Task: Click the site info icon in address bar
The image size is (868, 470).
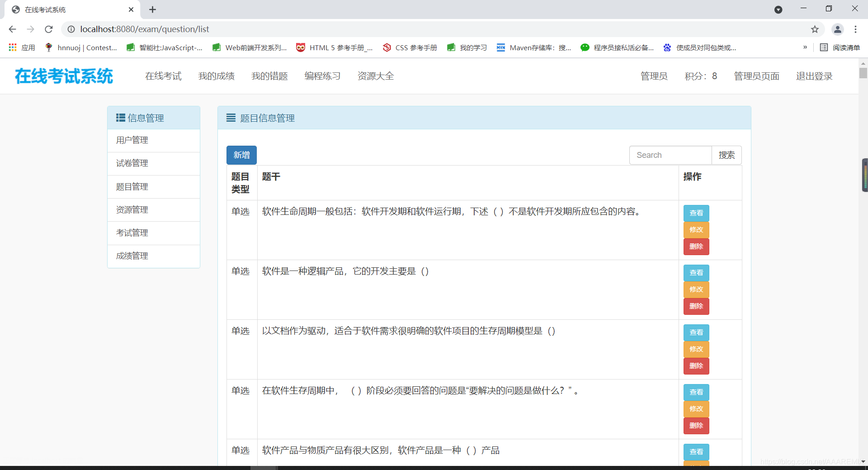Action: coord(71,29)
